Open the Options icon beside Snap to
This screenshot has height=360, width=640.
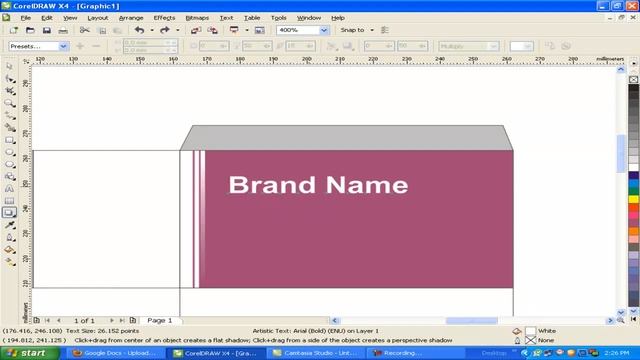click(x=384, y=30)
